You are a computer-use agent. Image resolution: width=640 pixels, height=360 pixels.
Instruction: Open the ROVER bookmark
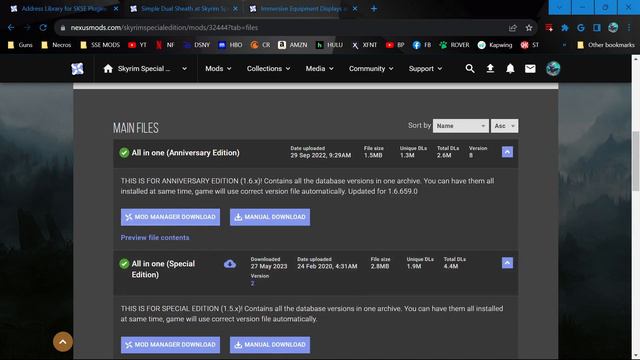454,45
